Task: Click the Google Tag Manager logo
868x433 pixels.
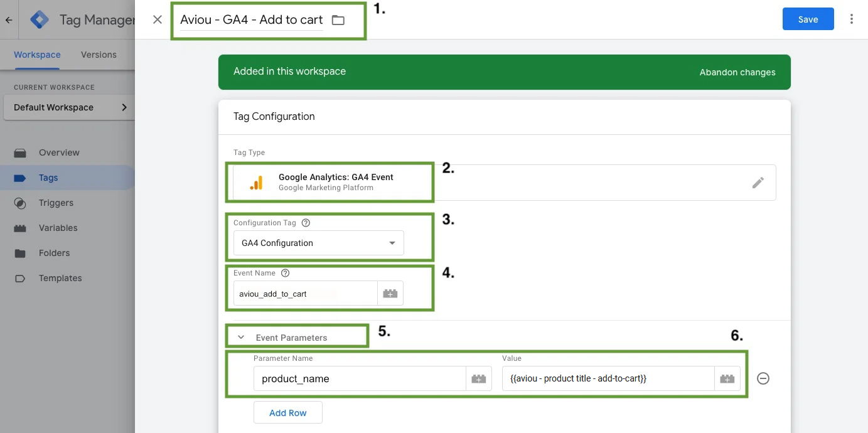Action: point(40,20)
